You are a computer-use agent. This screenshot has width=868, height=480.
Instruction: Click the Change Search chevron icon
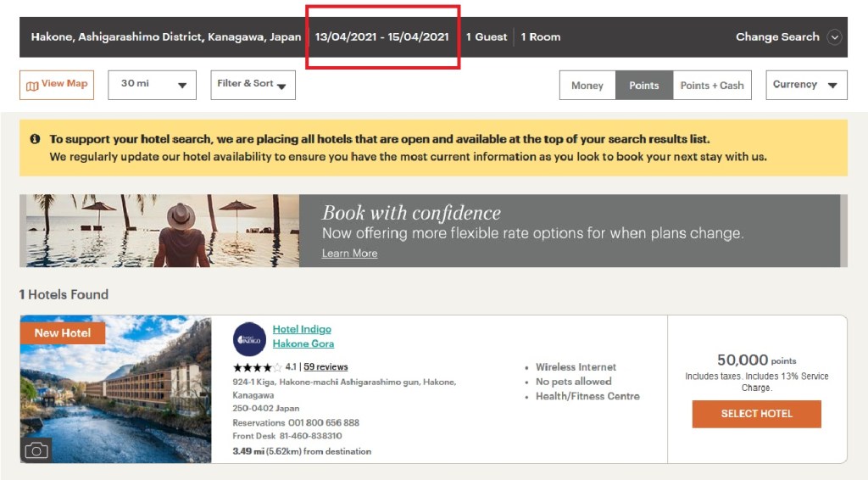[x=834, y=37]
